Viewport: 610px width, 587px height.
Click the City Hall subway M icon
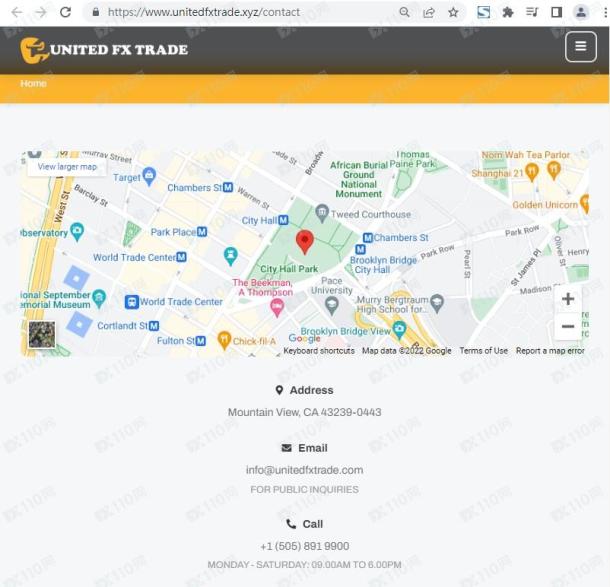pyautogui.click(x=283, y=220)
